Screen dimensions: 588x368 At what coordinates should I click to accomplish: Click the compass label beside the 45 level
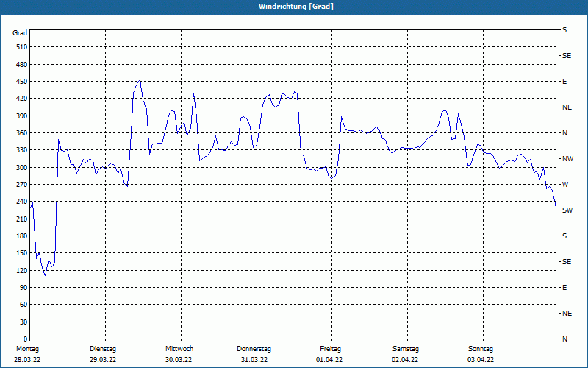(x=567, y=314)
